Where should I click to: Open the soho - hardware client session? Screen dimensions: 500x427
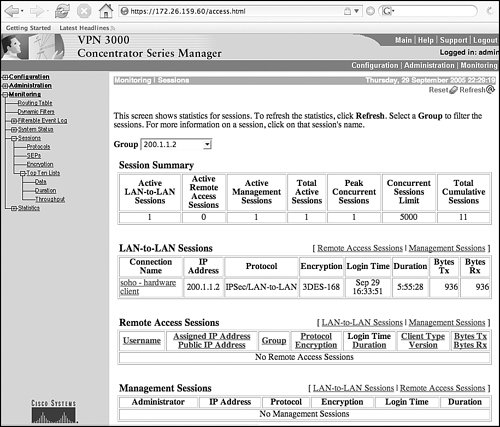148,287
